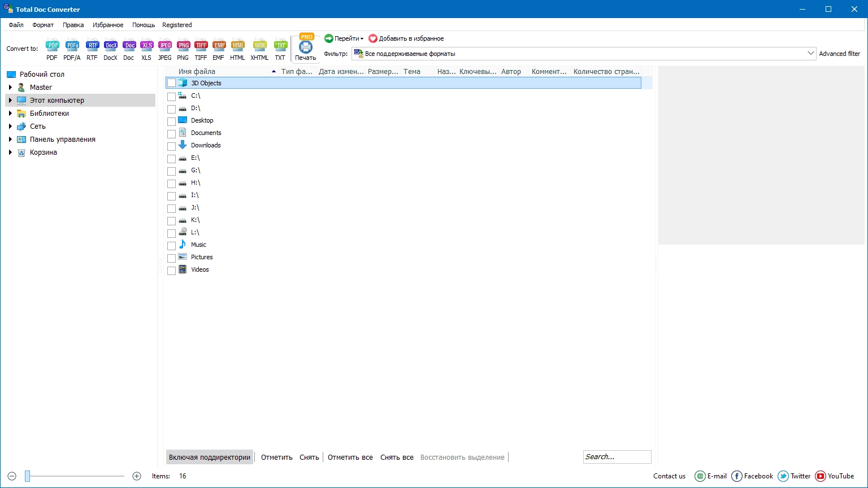Click the zoom slider handle

pos(27,476)
